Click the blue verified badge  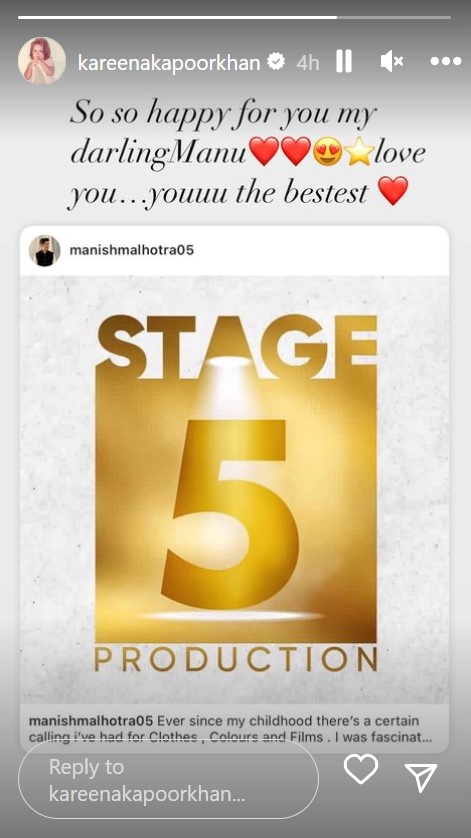point(276,63)
